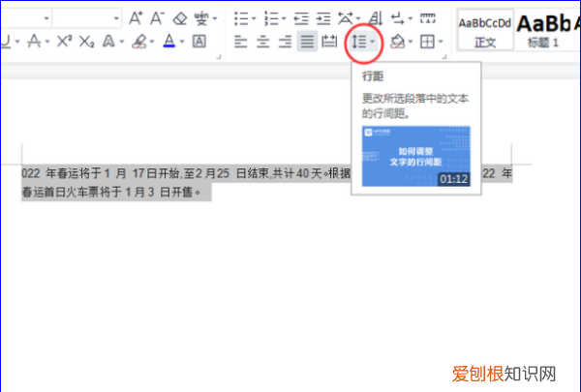Open font name dropdown
581x392 pixels.
click(x=46, y=17)
